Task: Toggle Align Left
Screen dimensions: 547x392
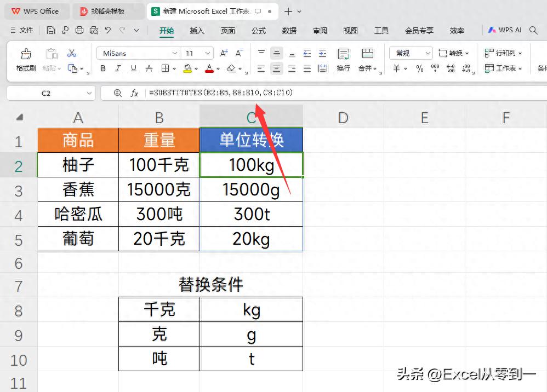Action: 261,68
